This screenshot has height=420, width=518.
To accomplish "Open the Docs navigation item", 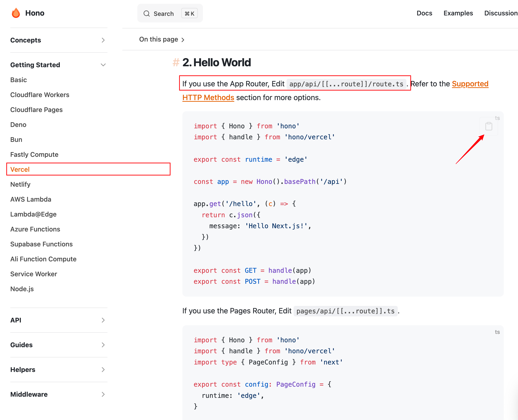I will click(424, 13).
